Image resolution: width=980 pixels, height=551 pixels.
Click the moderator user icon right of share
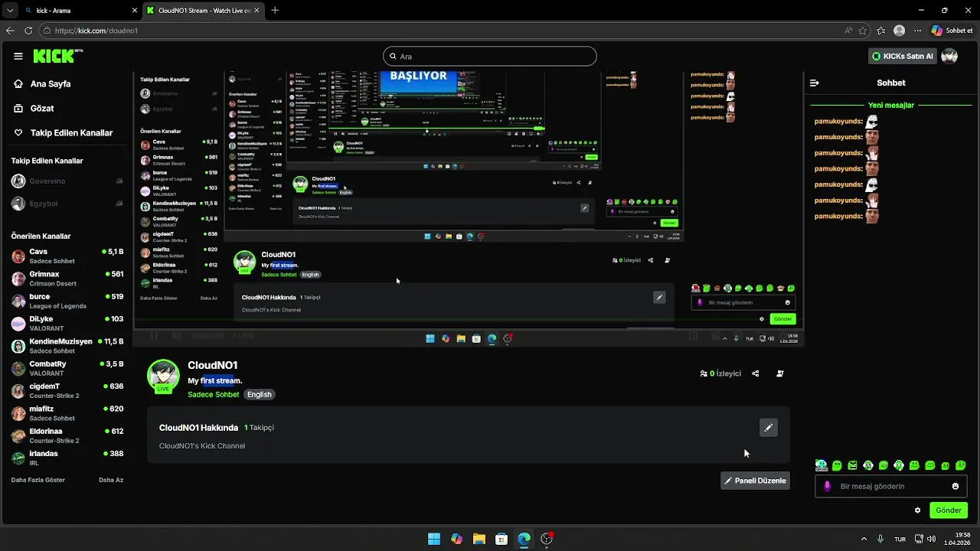(779, 373)
